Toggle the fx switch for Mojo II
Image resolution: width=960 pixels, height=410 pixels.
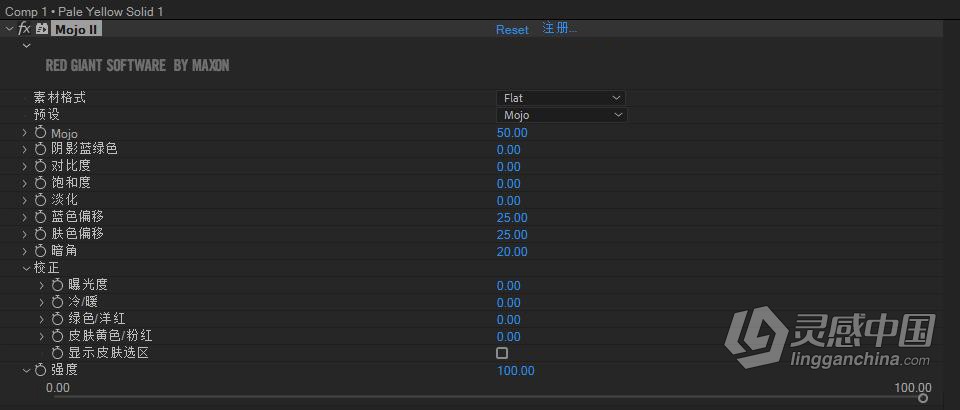click(x=24, y=29)
